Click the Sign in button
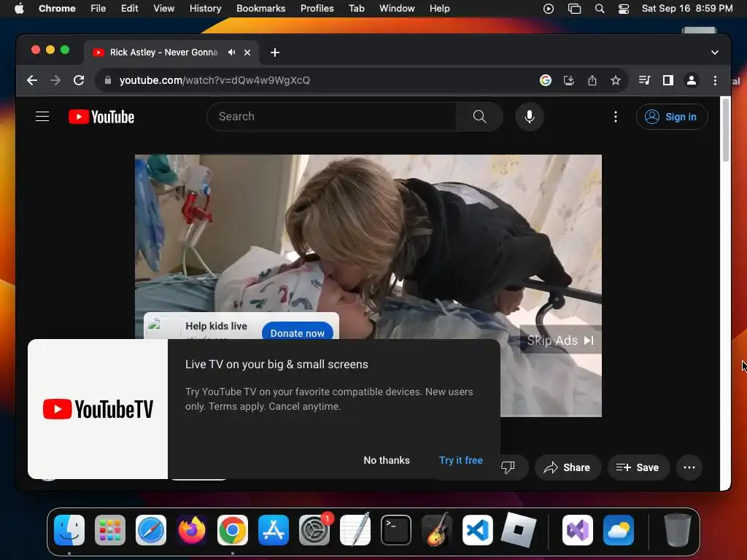Screen dimensions: 747x560 coord(672,117)
